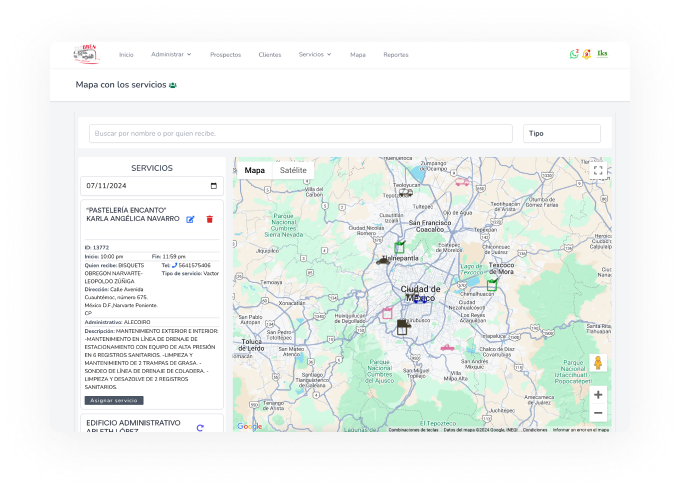The image size is (680, 490).
Task: Toggle fullscreen map view
Action: coord(598,171)
